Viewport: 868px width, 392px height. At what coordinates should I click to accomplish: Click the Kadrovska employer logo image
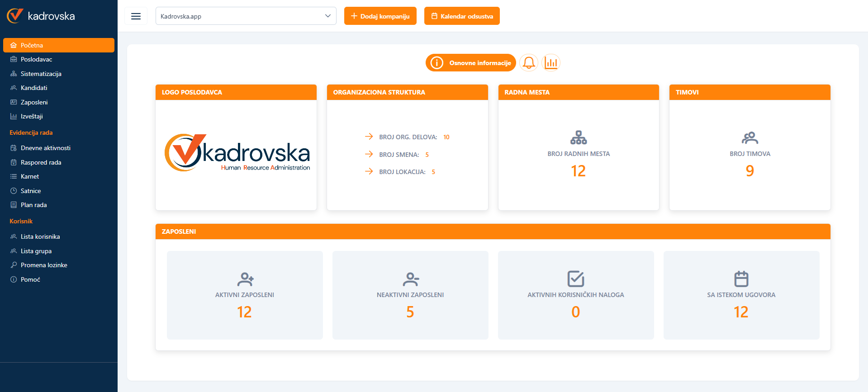(x=237, y=153)
